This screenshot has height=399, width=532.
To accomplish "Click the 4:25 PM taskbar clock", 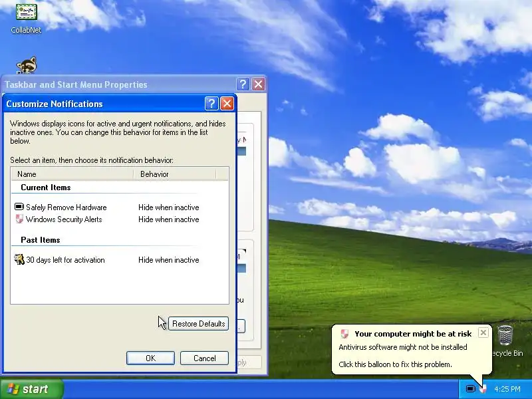I will coord(507,389).
